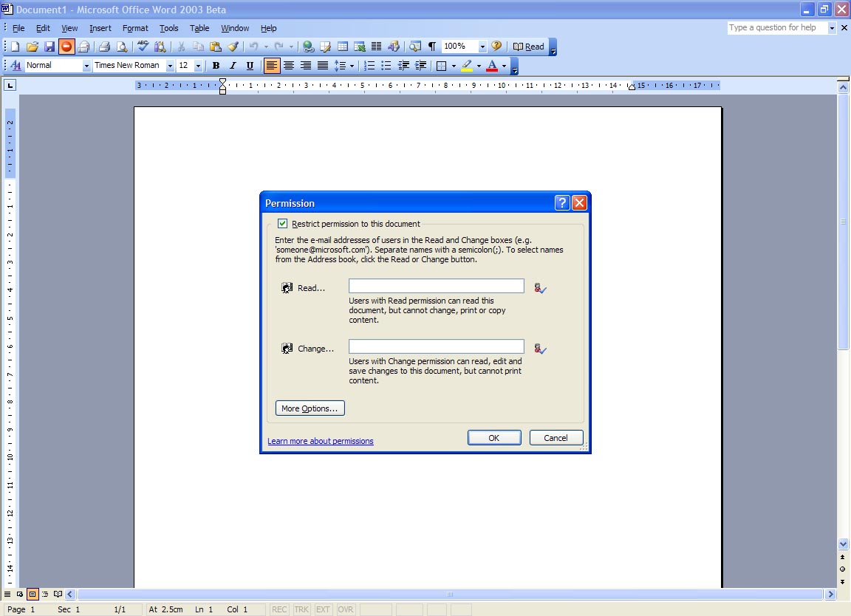Click the Open folder icon
The image size is (851, 616).
coord(32,47)
